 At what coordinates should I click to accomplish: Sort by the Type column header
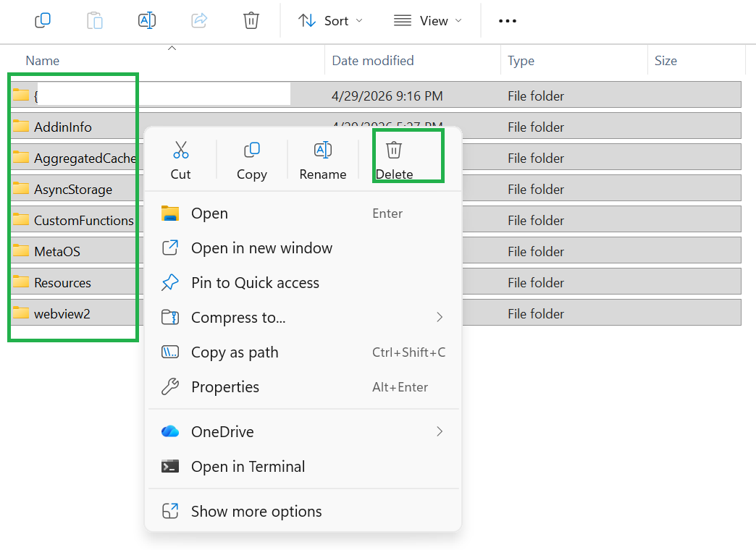tap(521, 61)
